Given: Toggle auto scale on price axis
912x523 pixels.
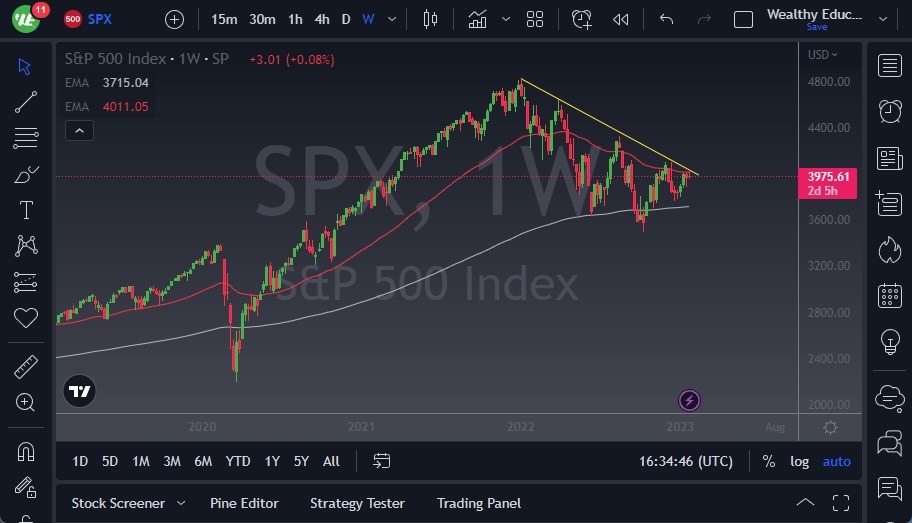Looking at the screenshot, I should (836, 461).
